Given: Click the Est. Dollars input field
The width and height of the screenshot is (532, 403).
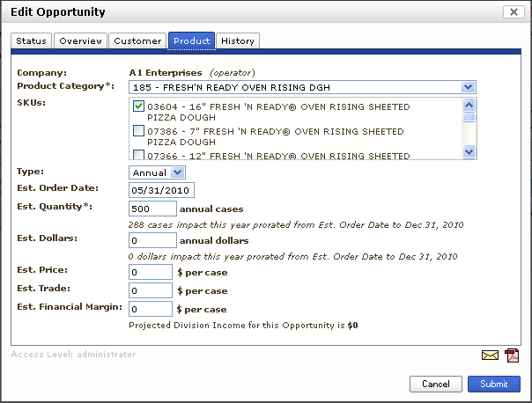Looking at the screenshot, I should 153,240.
